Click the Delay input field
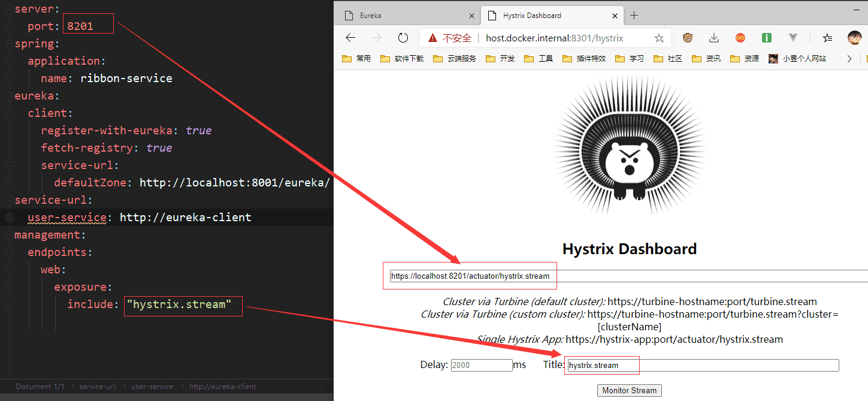 pos(481,365)
